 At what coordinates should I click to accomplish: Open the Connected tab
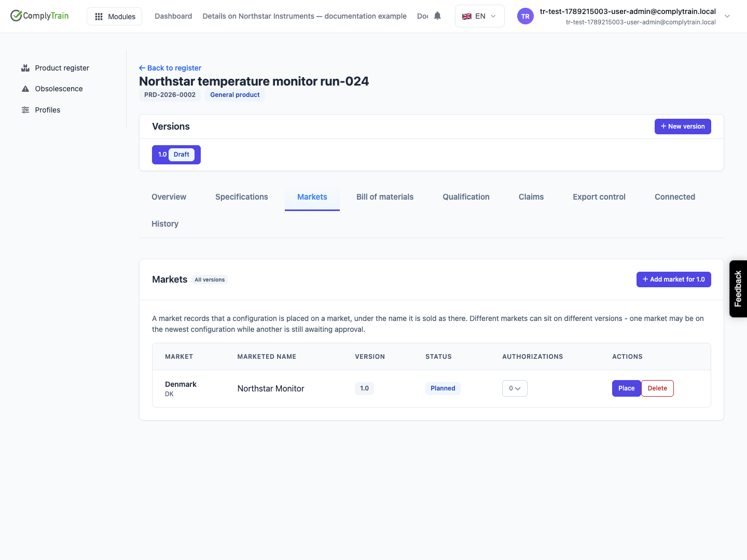coord(675,197)
